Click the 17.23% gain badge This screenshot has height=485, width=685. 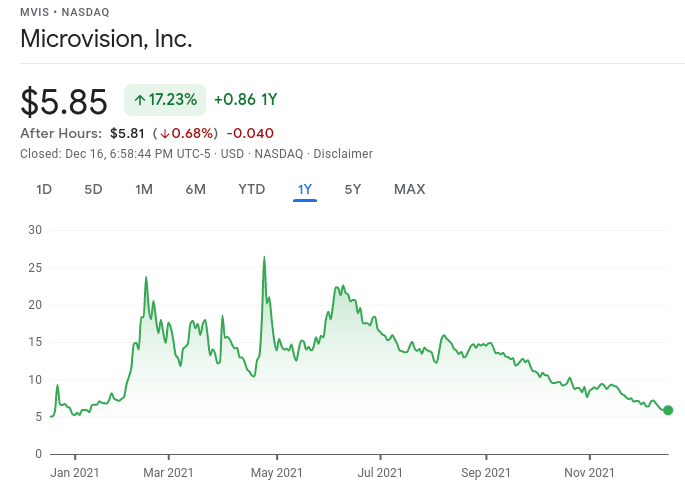tap(165, 100)
